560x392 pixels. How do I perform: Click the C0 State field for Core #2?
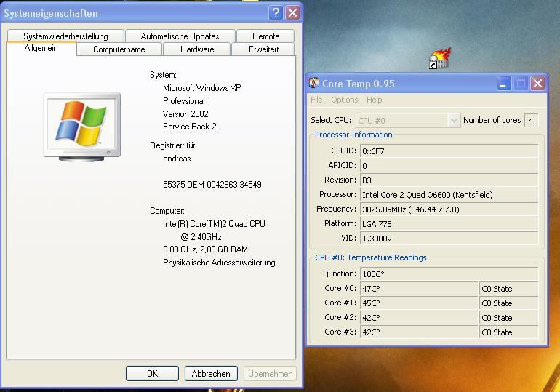tap(509, 318)
